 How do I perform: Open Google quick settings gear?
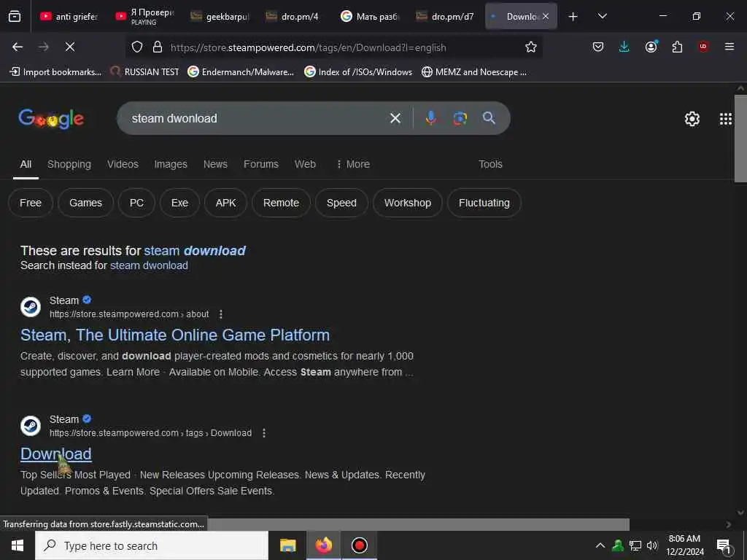[692, 119]
